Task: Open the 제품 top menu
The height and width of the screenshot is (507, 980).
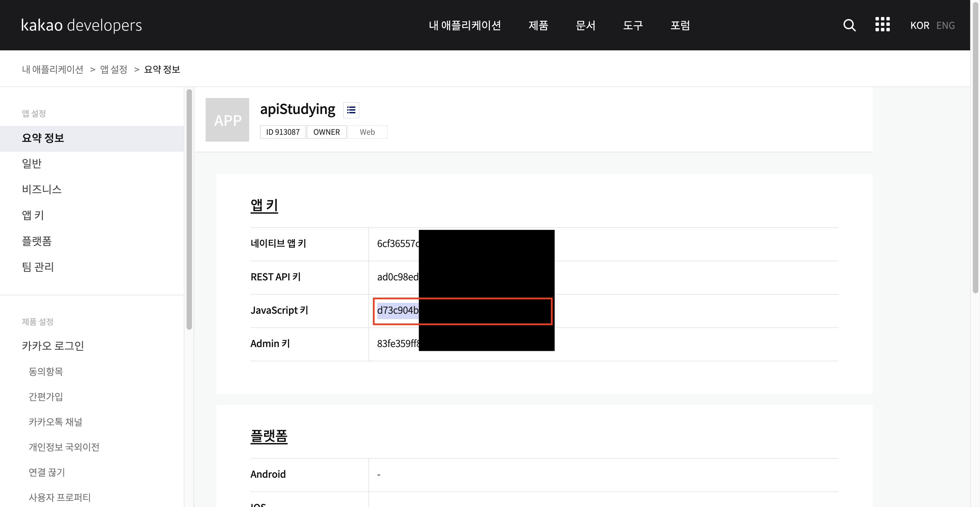Action: 538,26
